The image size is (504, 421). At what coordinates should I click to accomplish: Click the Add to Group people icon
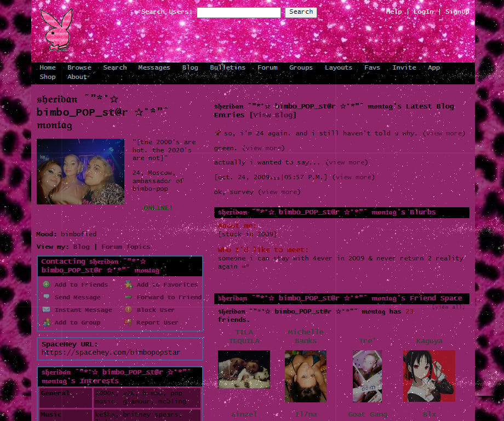click(x=47, y=322)
